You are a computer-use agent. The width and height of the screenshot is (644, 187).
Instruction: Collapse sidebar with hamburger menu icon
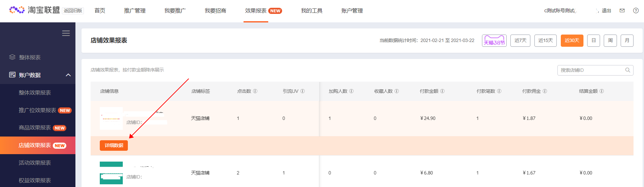66,33
